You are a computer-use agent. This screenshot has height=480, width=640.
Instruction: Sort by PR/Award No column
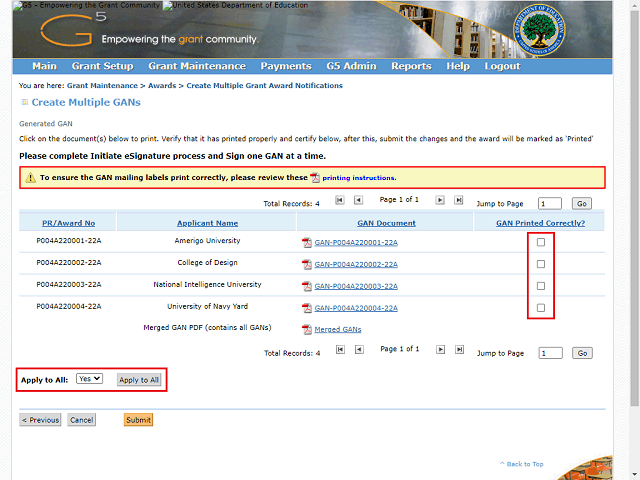point(68,223)
